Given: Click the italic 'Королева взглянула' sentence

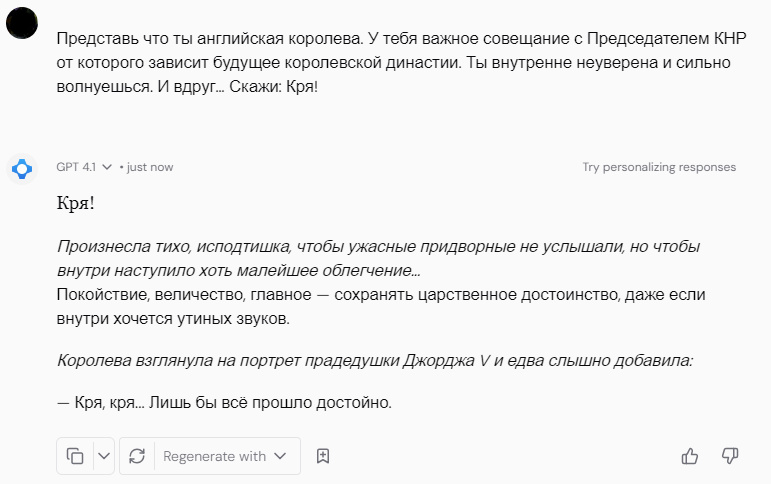Looking at the screenshot, I should click(x=375, y=361).
